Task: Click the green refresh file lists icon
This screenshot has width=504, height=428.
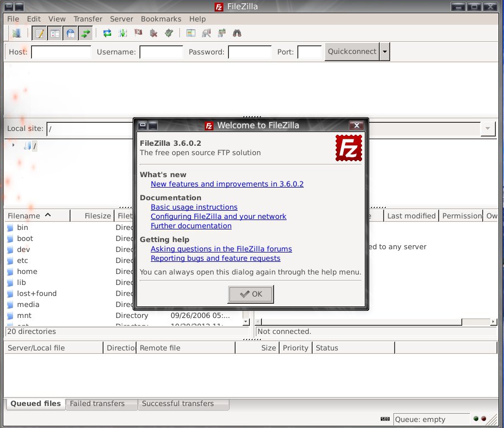Action: pos(107,33)
